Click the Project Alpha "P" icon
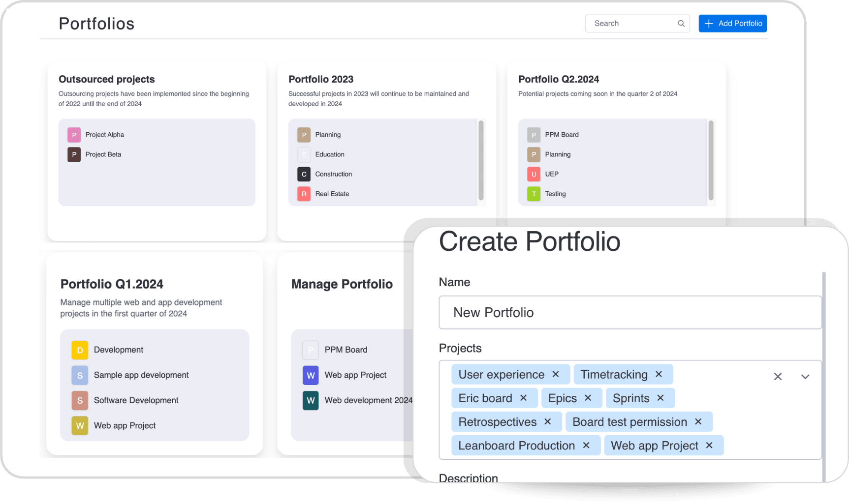The image size is (849, 504). (74, 134)
